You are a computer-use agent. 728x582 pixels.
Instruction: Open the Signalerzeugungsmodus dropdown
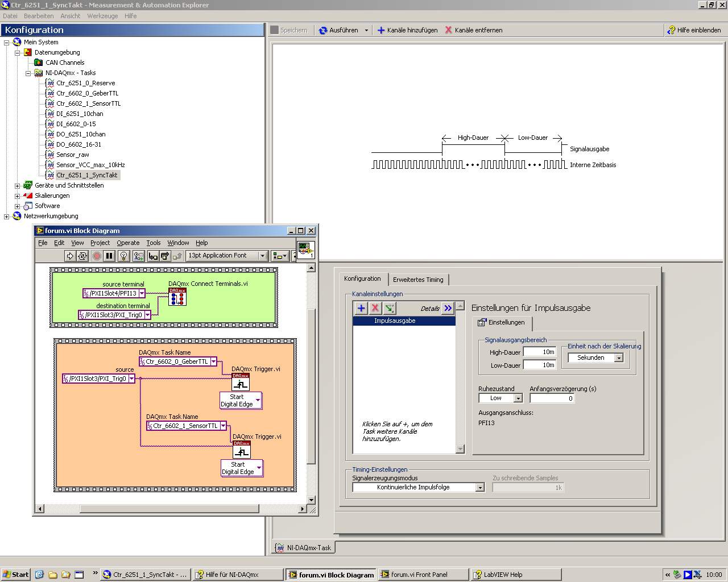coord(480,488)
